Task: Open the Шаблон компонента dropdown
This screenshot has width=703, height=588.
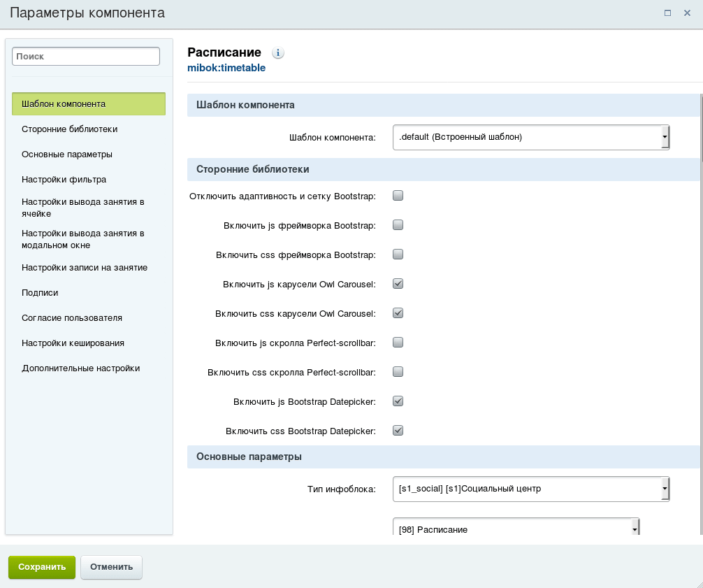Action: pos(531,137)
